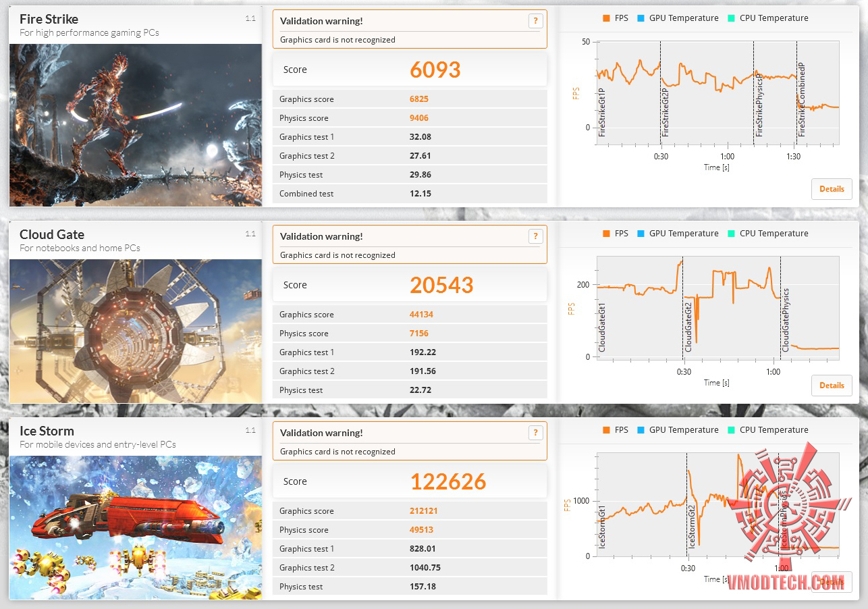Screen dimensions: 868x609
Task: Click the Fire Strike graphics test 2 value "27.61"
Action: tap(421, 156)
